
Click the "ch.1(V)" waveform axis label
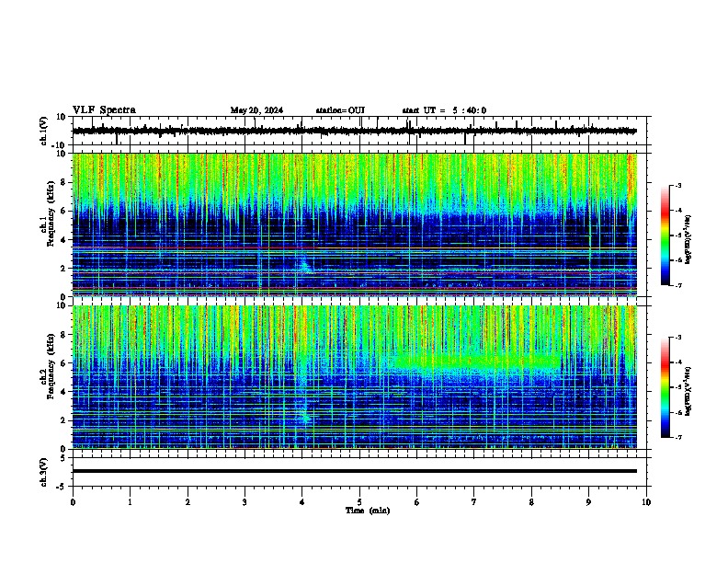point(43,131)
